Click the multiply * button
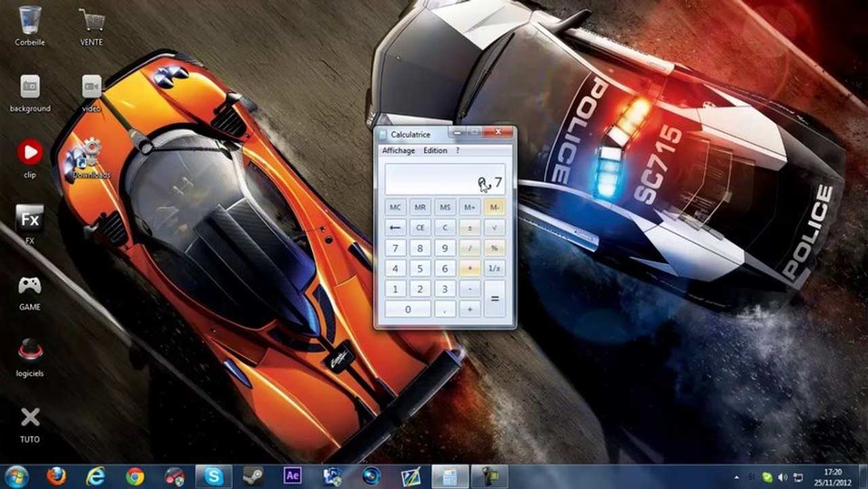Image resolution: width=868 pixels, height=489 pixels. pyautogui.click(x=470, y=268)
